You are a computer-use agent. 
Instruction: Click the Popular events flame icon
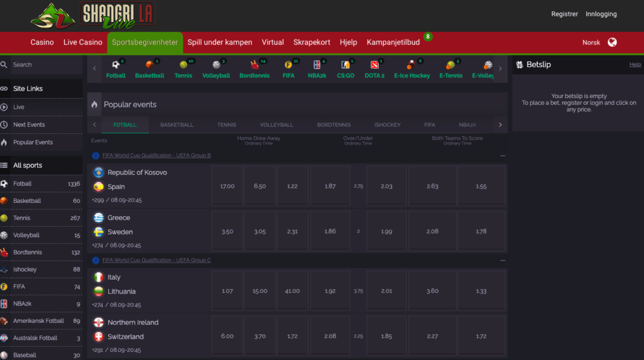click(x=94, y=104)
